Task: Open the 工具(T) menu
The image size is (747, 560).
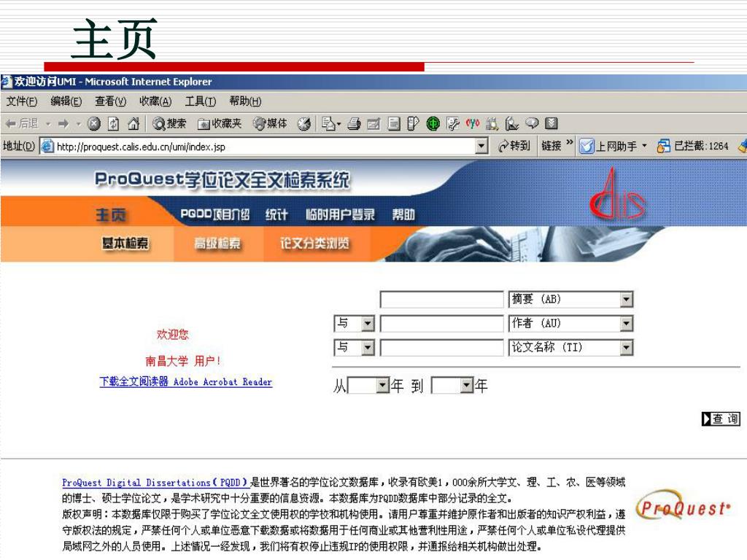Action: pyautogui.click(x=200, y=101)
